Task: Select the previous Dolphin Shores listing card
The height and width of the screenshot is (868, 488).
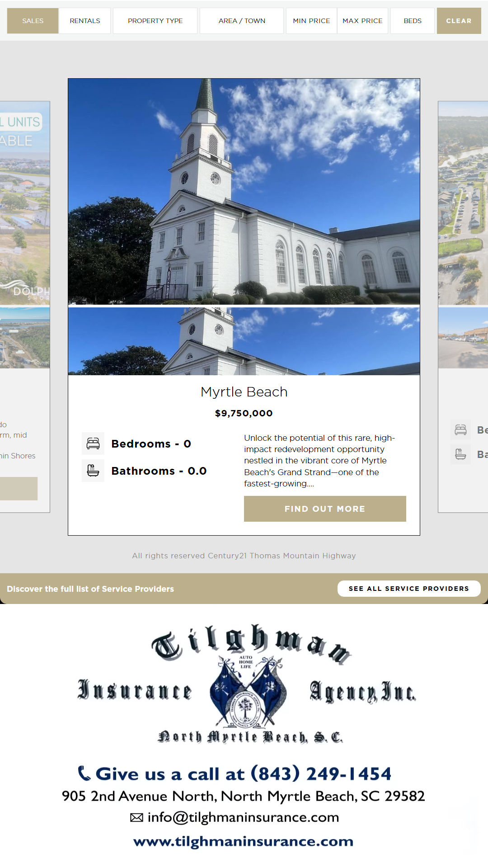Action: click(25, 307)
